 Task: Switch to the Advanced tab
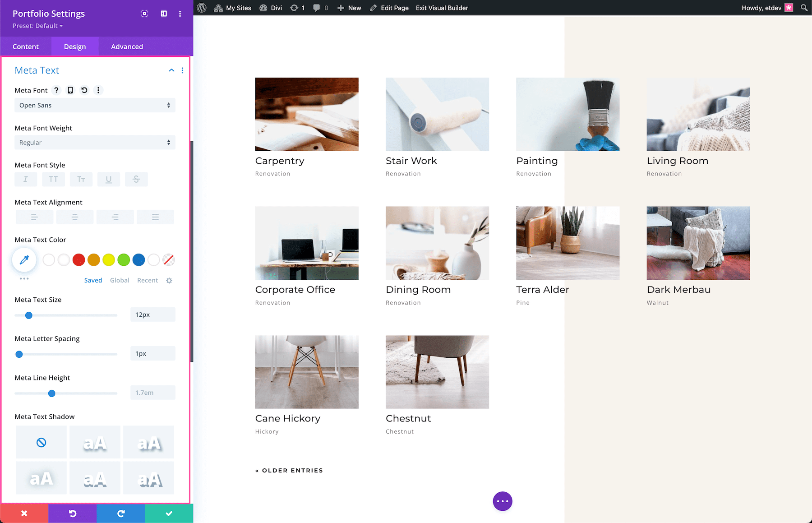tap(127, 46)
